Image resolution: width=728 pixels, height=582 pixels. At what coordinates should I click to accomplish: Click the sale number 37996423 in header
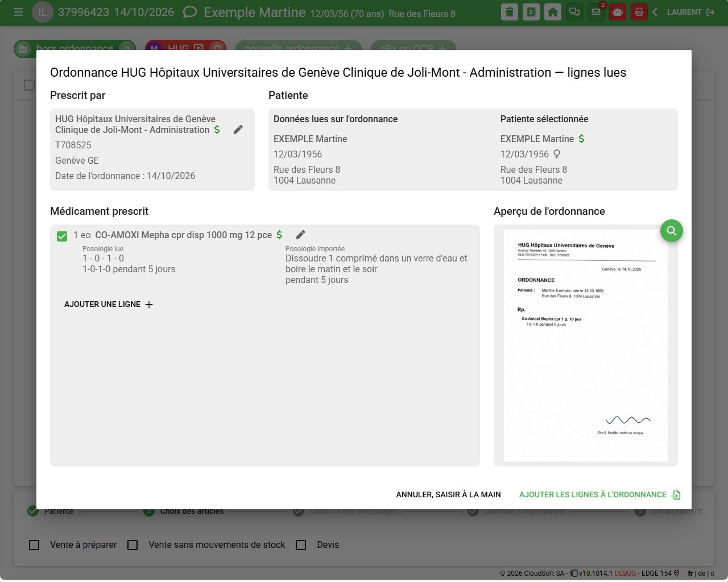coord(84,12)
